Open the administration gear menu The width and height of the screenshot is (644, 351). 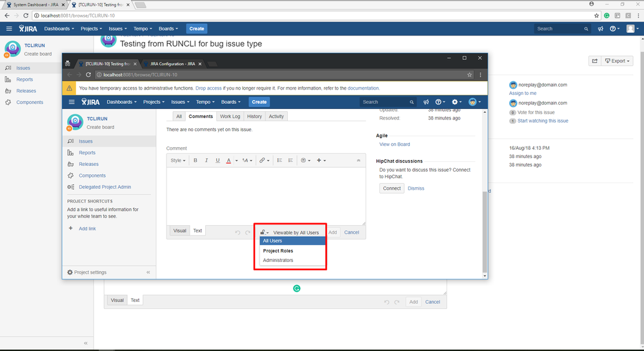(456, 102)
